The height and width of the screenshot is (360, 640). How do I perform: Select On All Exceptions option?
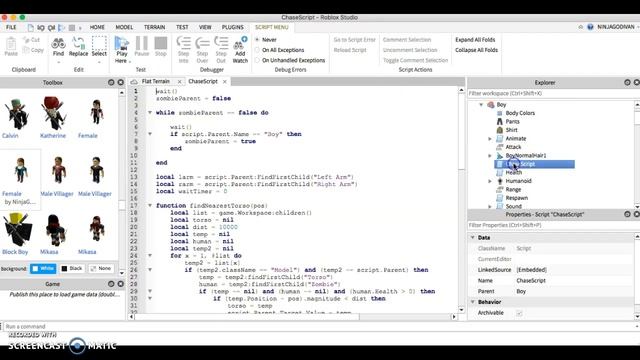pos(257,50)
